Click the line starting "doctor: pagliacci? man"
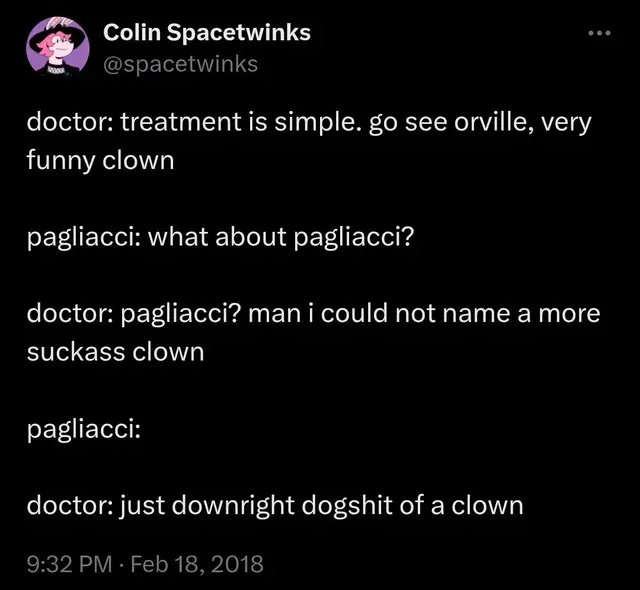Image resolution: width=640 pixels, height=590 pixels. (x=312, y=315)
